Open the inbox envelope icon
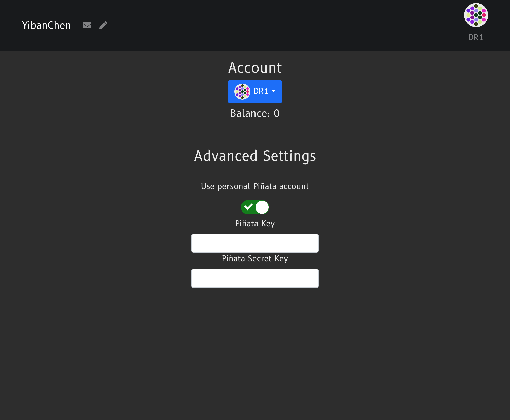The image size is (510, 420). pos(87,25)
